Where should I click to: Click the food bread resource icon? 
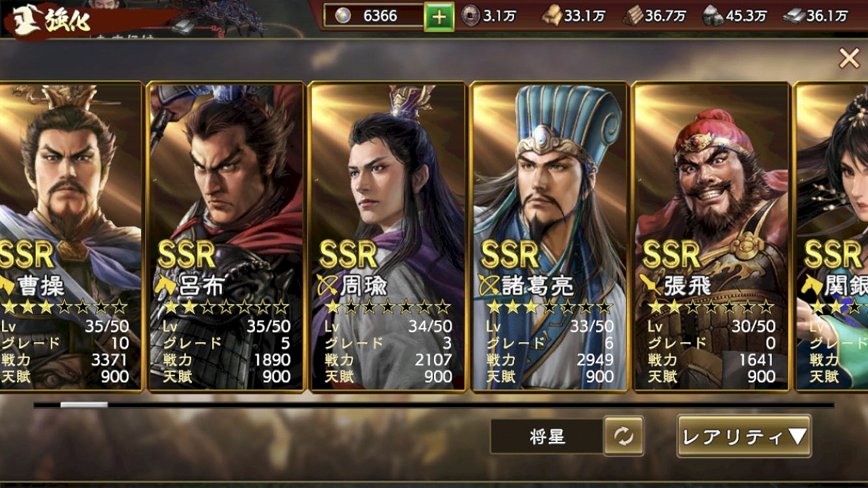pyautogui.click(x=551, y=16)
